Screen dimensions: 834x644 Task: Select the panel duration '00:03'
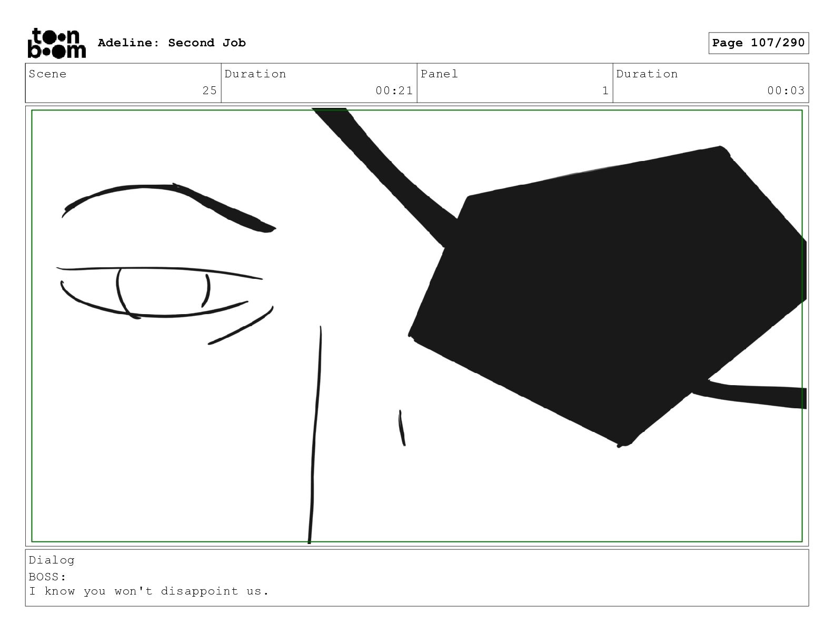click(786, 90)
